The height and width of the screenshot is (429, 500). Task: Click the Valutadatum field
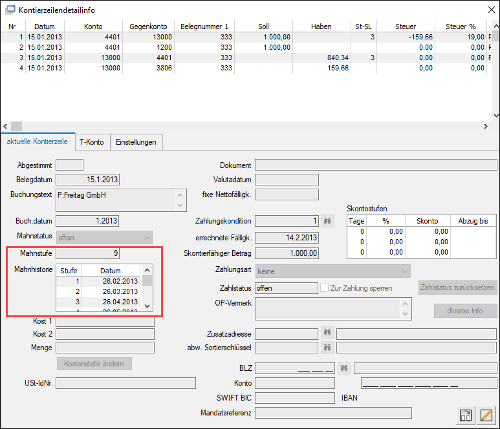tap(287, 179)
